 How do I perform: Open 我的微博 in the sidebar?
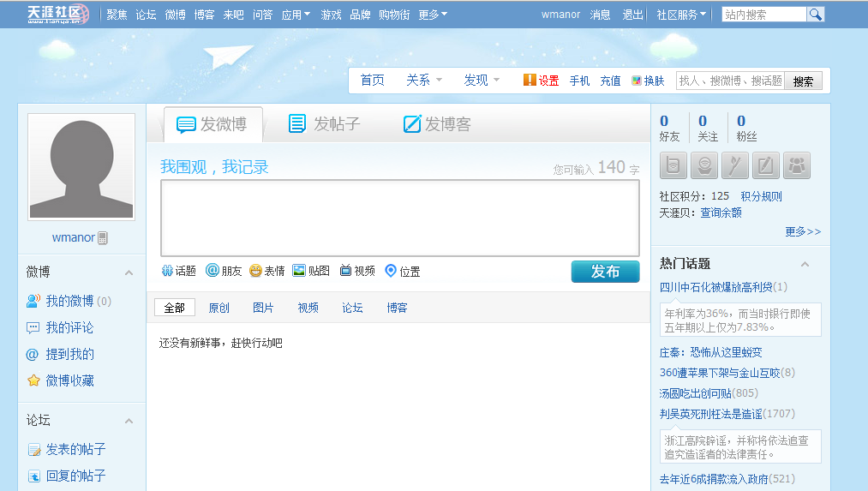click(69, 301)
